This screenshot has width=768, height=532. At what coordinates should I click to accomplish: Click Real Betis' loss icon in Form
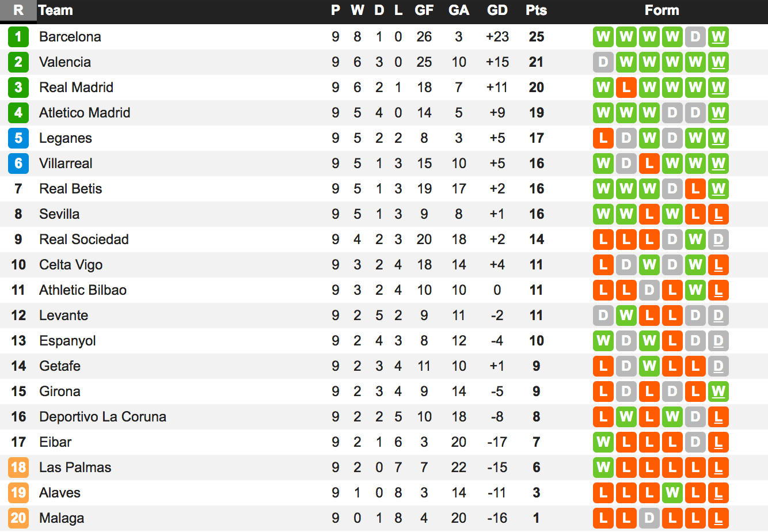[x=695, y=189]
